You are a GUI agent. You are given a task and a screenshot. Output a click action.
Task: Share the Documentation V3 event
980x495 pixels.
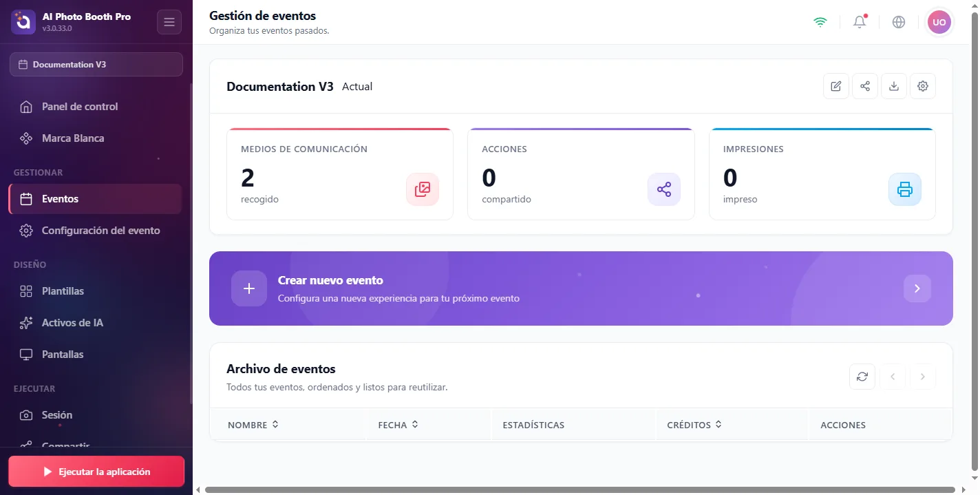point(865,86)
